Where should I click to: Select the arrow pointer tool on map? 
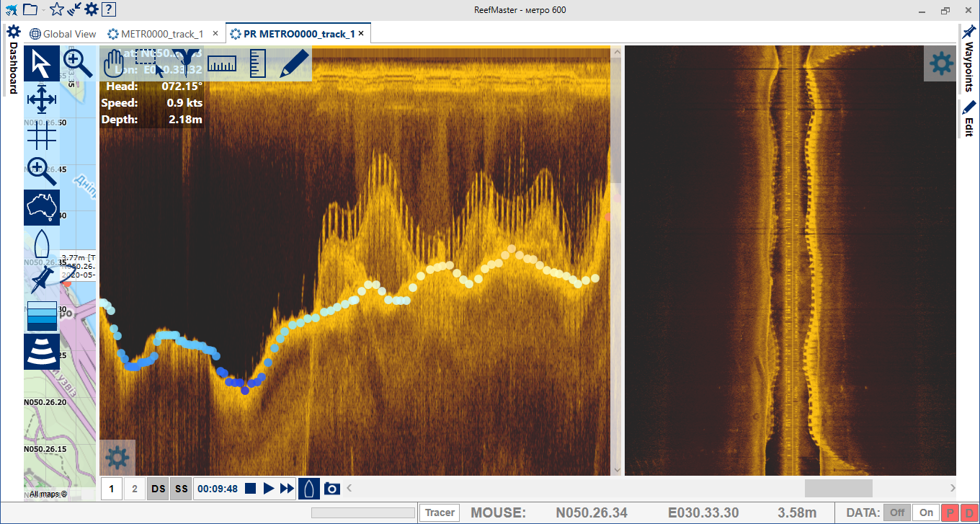click(42, 63)
